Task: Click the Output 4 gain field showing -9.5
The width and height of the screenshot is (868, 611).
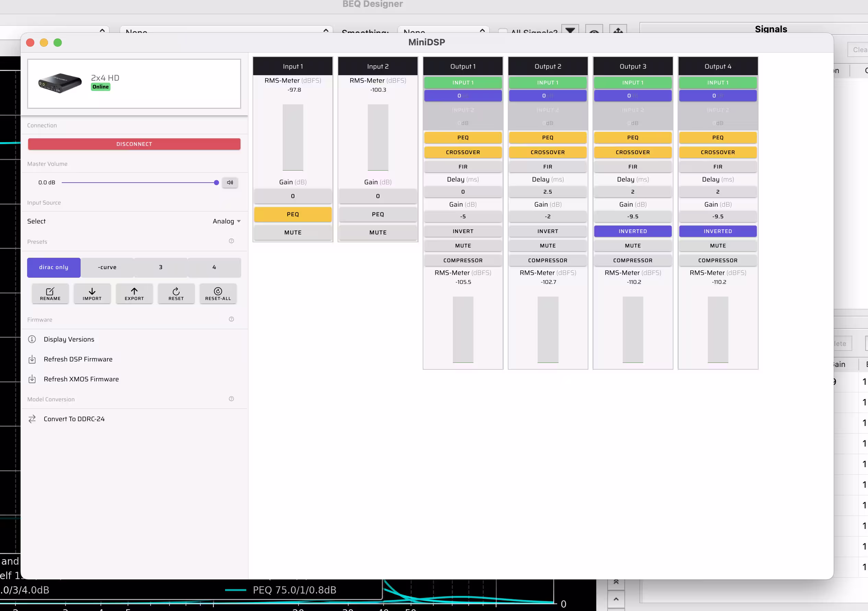Action: 718,217
